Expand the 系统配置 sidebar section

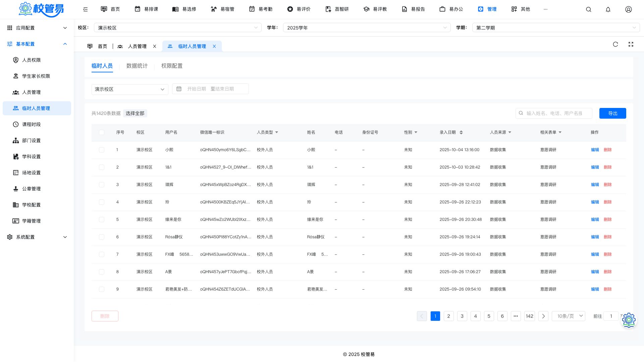tap(37, 237)
